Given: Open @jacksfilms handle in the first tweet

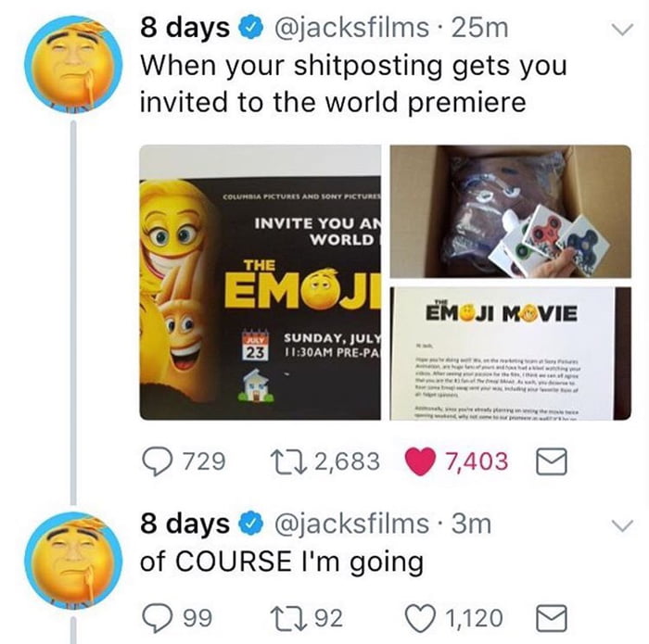Looking at the screenshot, I should [350, 28].
